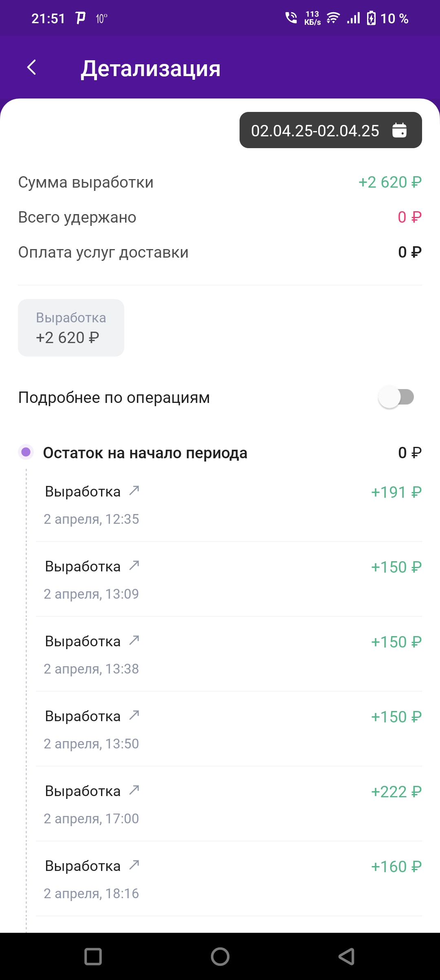
Task: Open details arrow for 13:38 Выработка
Action: pyautogui.click(x=134, y=640)
